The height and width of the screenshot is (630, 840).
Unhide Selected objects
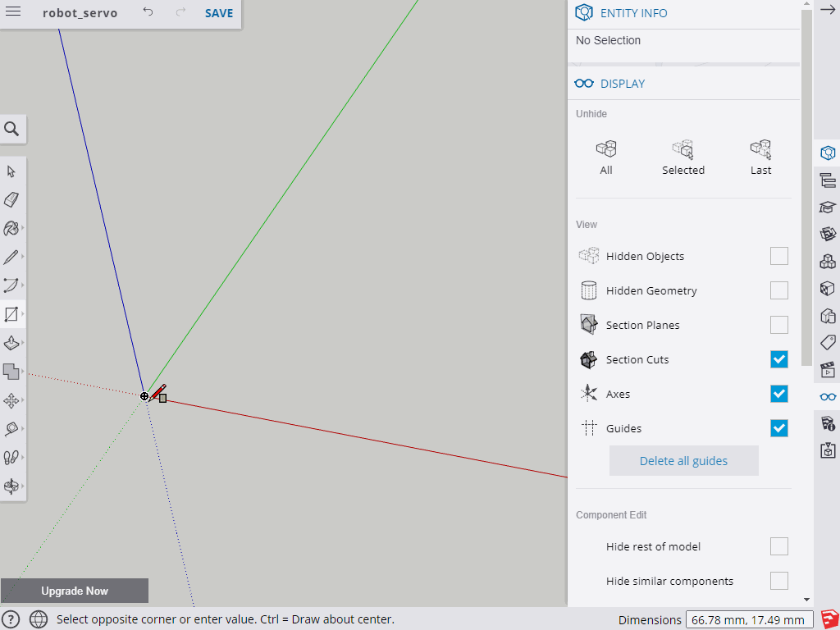[x=683, y=157]
